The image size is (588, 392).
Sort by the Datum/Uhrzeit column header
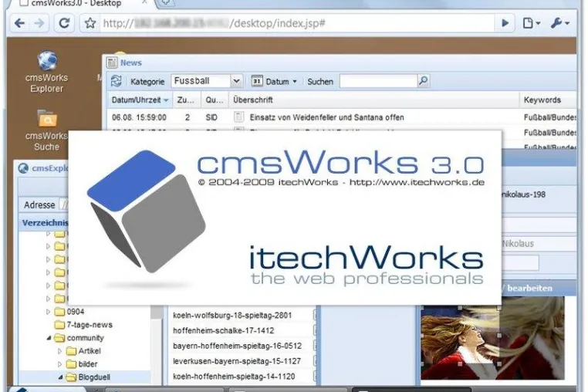click(x=140, y=100)
